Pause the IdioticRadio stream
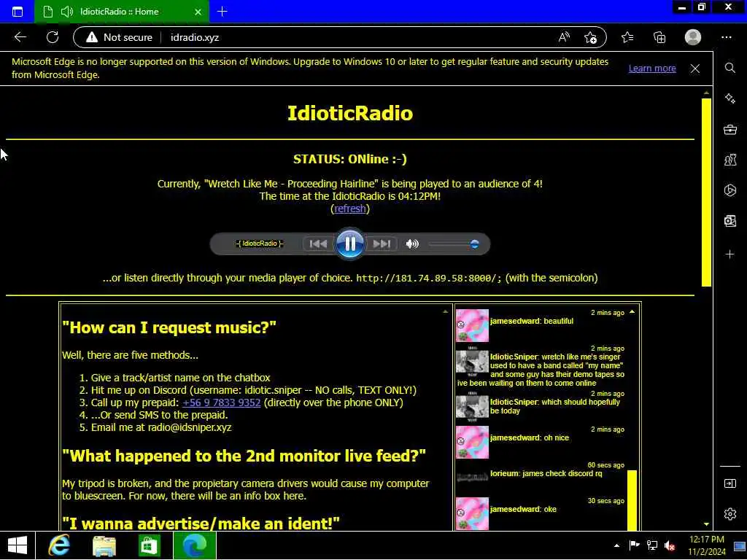Image resolution: width=747 pixels, height=560 pixels. click(x=349, y=244)
